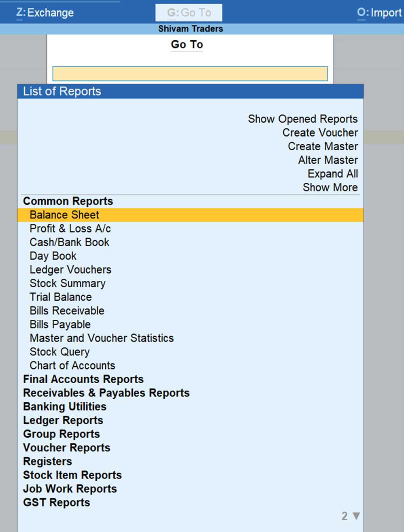Open the Trial Balance report
Image resolution: width=404 pixels, height=532 pixels.
tap(61, 297)
